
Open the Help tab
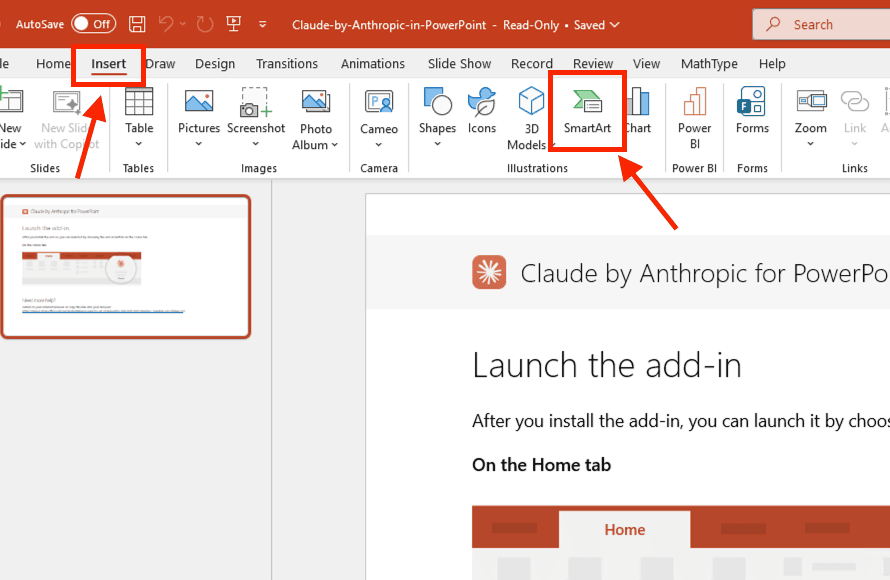(772, 64)
